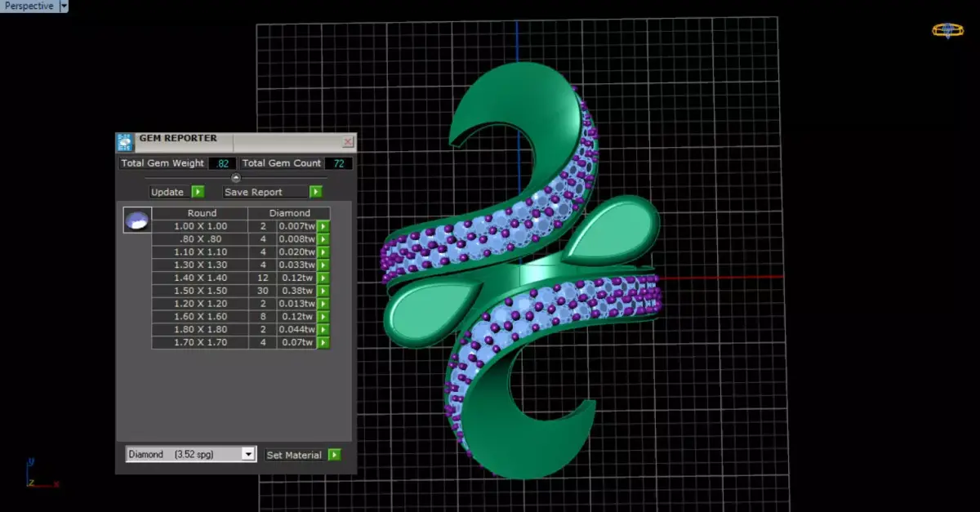Screen dimensions: 980x512
Task: Click the green arrow on the 1.50 X 1.50 row
Action: pos(323,291)
